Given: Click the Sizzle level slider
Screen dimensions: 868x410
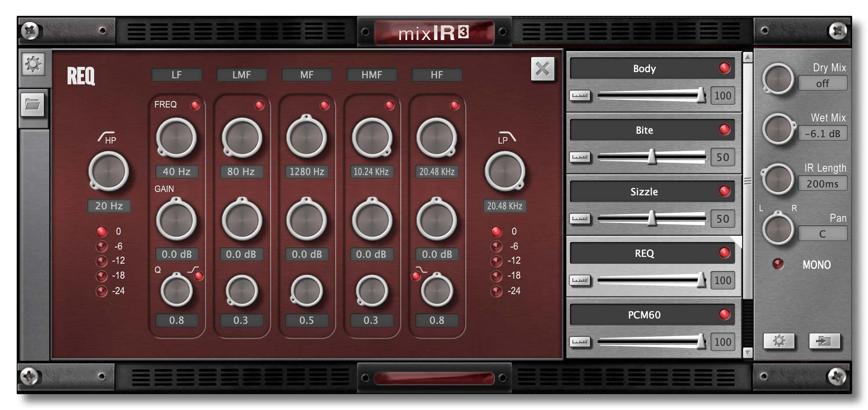Looking at the screenshot, I should [652, 219].
